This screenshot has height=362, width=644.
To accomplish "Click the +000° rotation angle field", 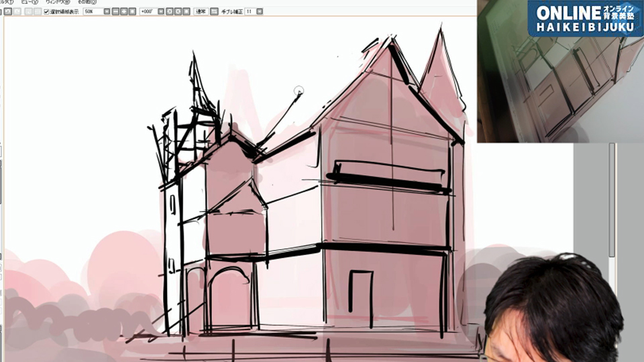I will [148, 11].
